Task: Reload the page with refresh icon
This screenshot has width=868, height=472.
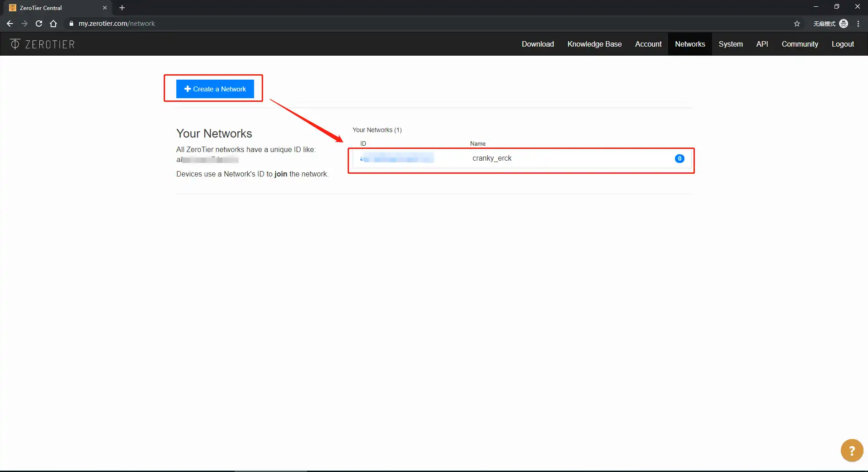Action: pos(39,24)
